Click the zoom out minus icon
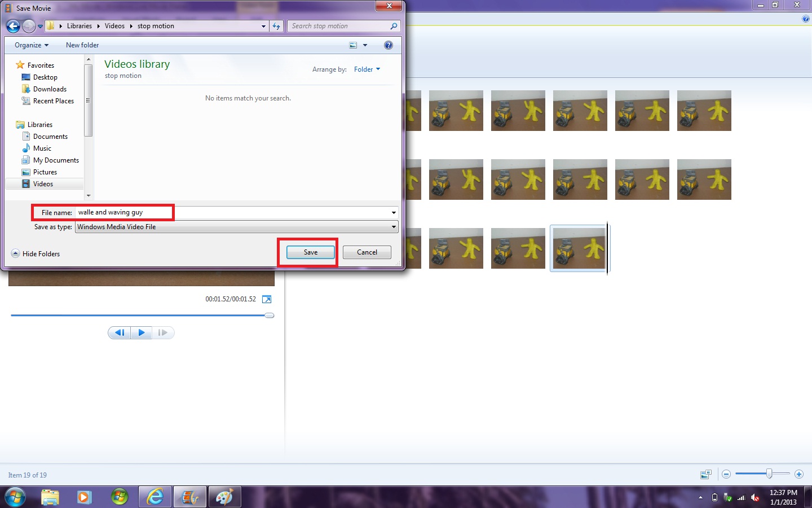Image resolution: width=812 pixels, height=508 pixels. (x=726, y=474)
